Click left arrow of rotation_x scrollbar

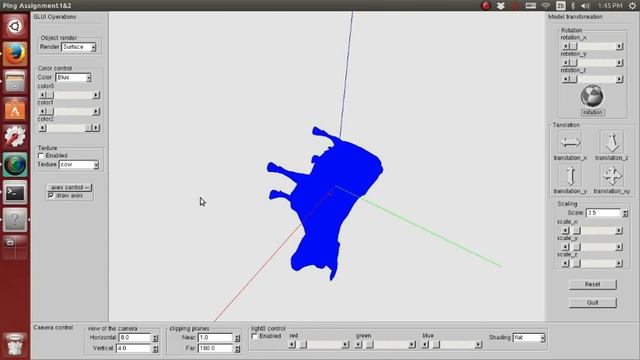(565, 46)
